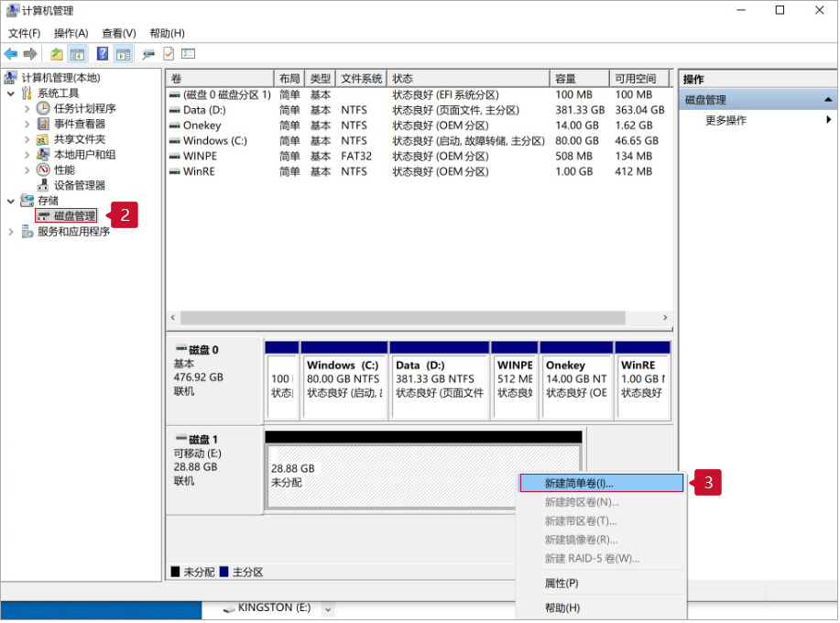Open 更多操作 in the actions pane
The image size is (840, 623).
[725, 120]
